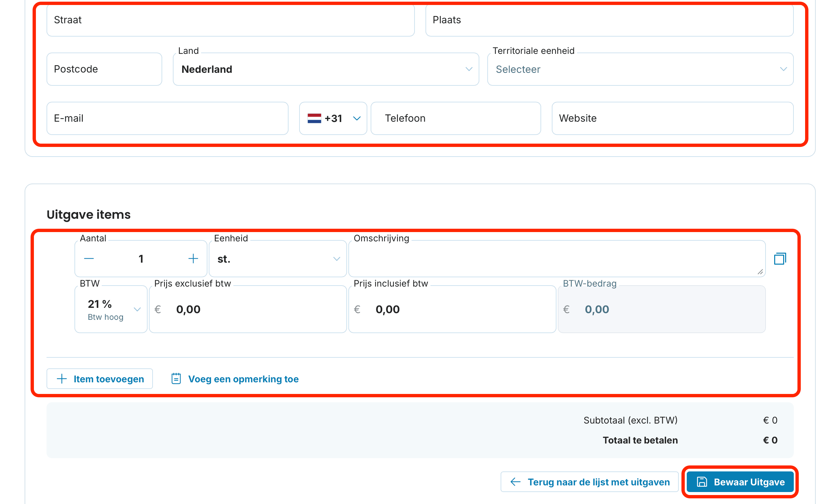Image resolution: width=839 pixels, height=504 pixels.
Task: Click the Subtotaal (excl. BTW) label
Action: (x=630, y=420)
